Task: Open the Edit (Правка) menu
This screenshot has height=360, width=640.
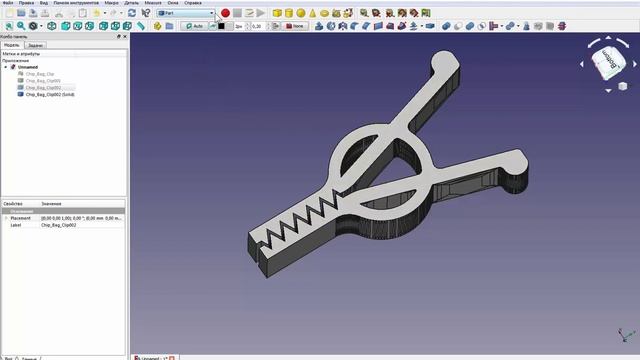Action: point(27,3)
